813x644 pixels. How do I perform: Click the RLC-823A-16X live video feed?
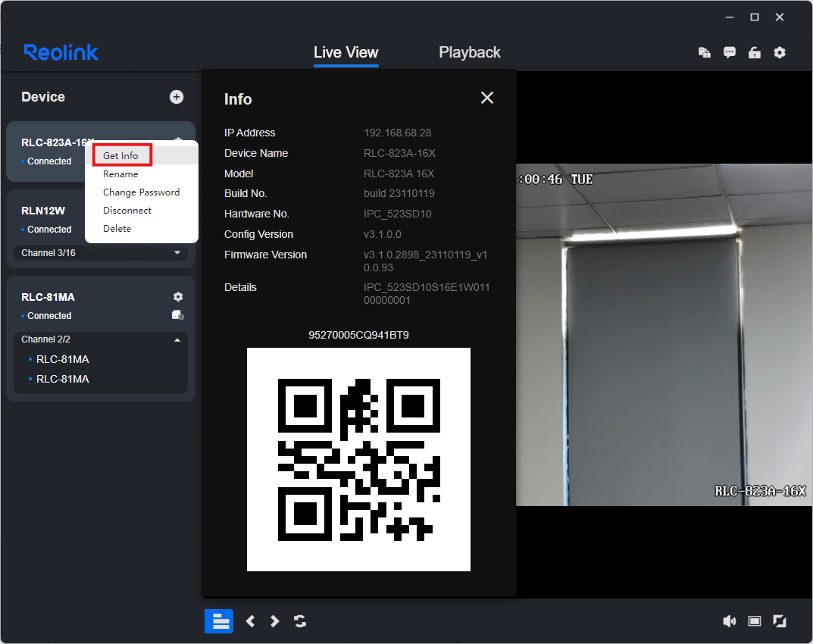point(664,335)
